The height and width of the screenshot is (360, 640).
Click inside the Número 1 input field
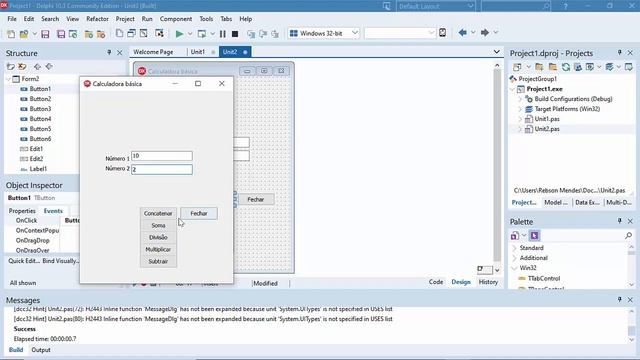[162, 156]
